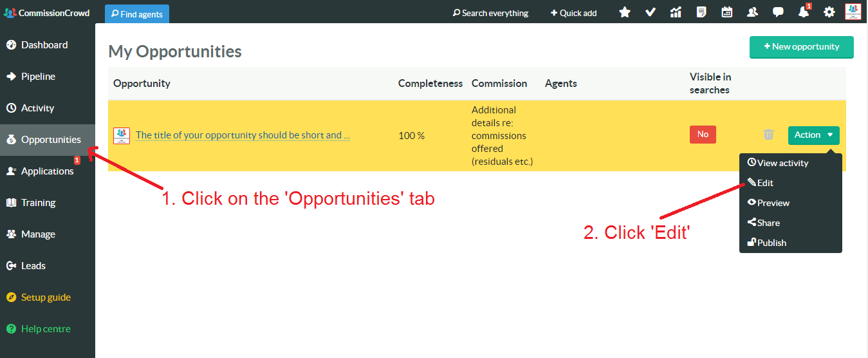Open the Activity section
The image size is (868, 358).
(48, 108)
